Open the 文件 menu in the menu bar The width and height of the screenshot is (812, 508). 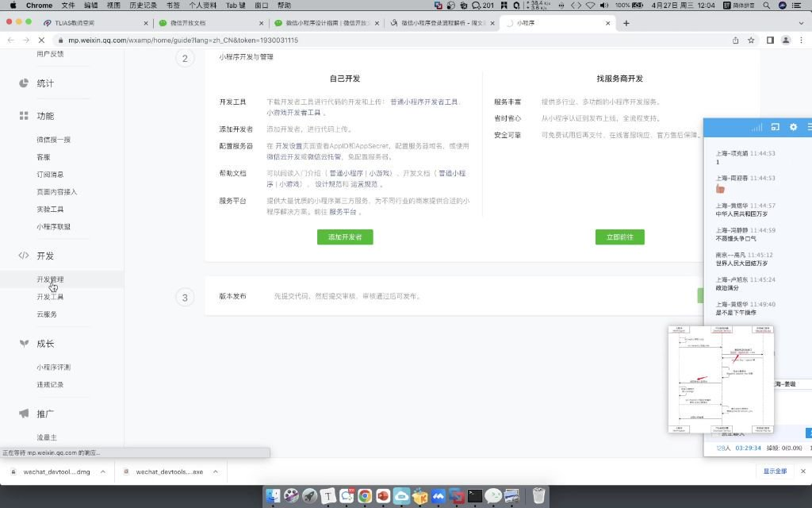[68, 6]
